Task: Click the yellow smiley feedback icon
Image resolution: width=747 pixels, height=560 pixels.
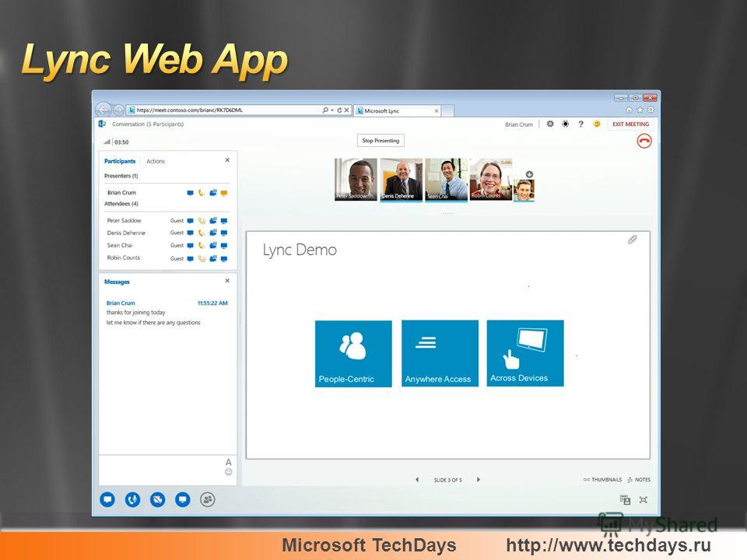Action: [597, 124]
